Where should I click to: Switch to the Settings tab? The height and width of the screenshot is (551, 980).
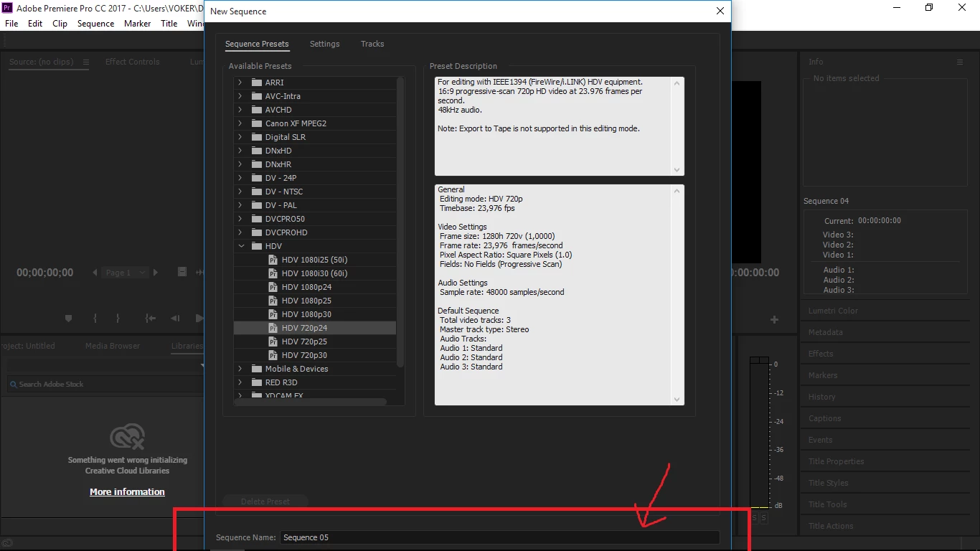(325, 44)
